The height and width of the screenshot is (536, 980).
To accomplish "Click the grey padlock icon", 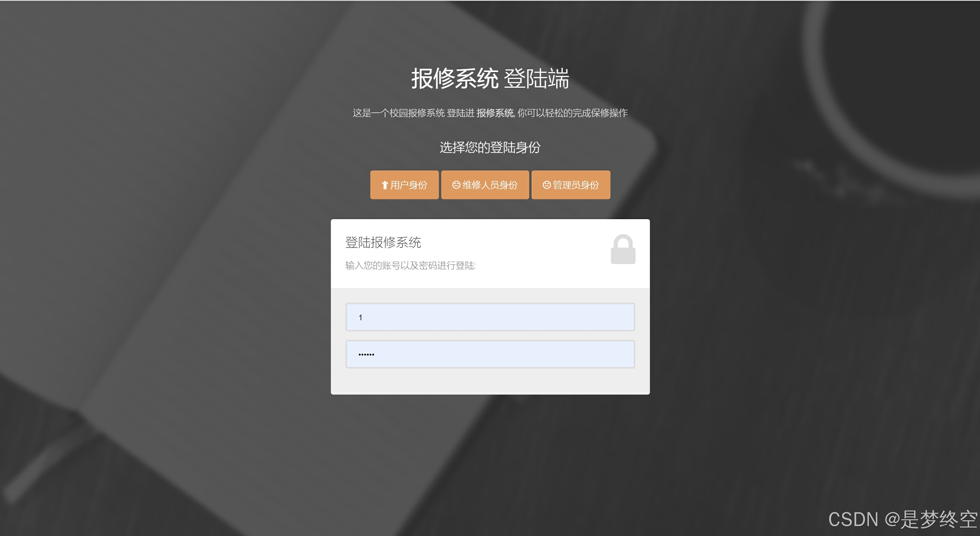I will (x=623, y=249).
